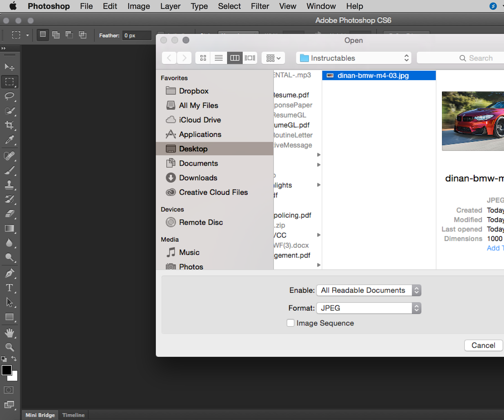This screenshot has width=504, height=420.
Task: Select the Move tool
Action: (10, 67)
